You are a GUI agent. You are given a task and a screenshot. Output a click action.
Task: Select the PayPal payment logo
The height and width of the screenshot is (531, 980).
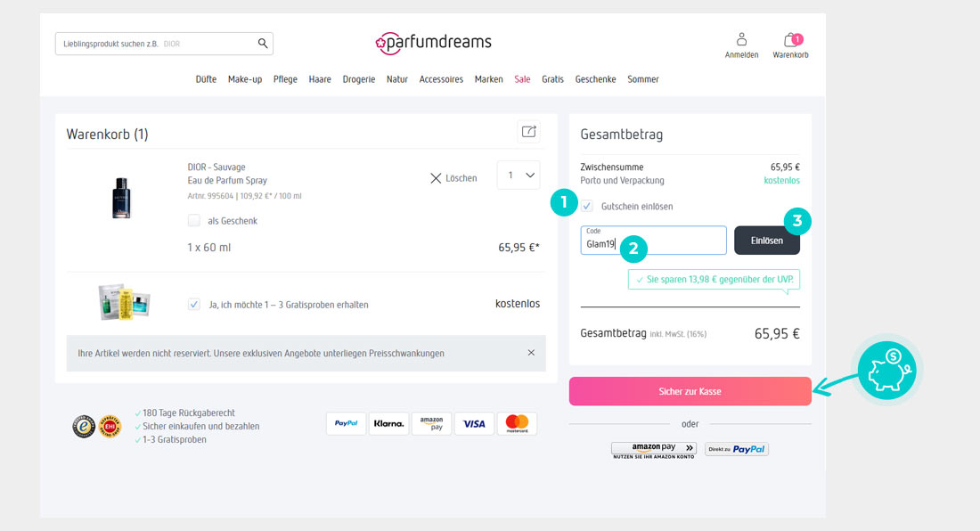346,423
